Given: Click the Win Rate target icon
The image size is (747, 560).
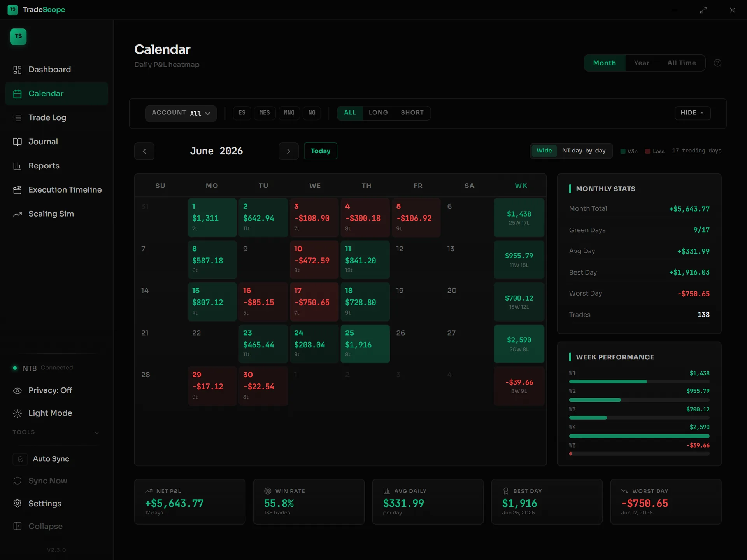Looking at the screenshot, I should point(268,491).
